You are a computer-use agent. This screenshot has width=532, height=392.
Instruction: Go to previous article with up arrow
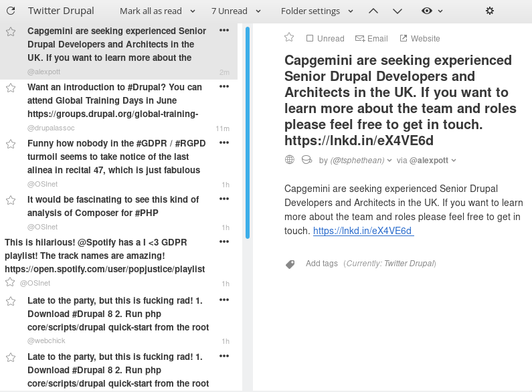tap(373, 11)
